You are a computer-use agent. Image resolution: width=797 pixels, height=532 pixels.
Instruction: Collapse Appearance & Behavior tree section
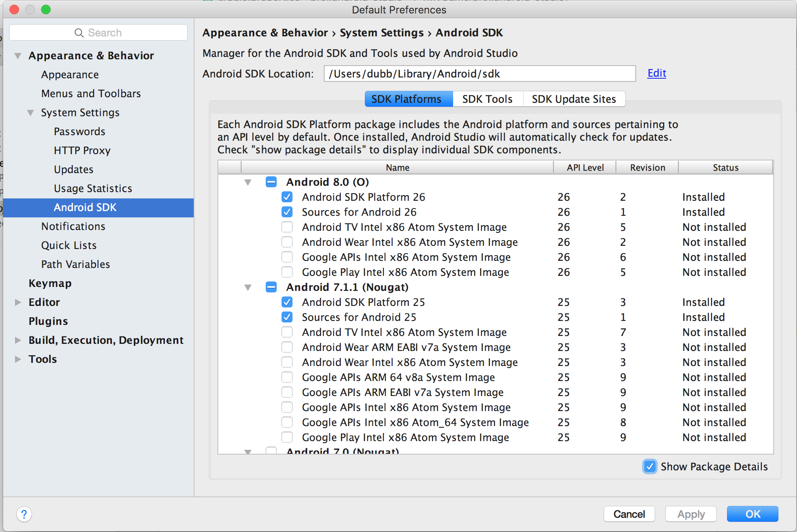[x=18, y=56]
